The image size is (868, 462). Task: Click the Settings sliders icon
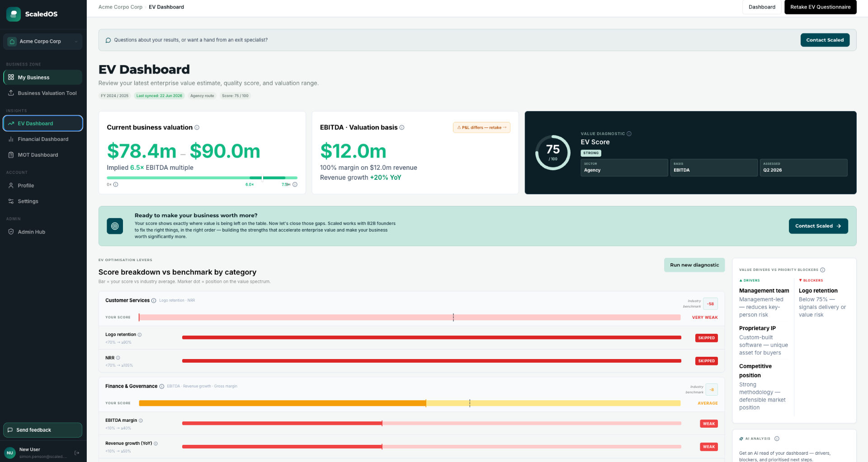[11, 201]
